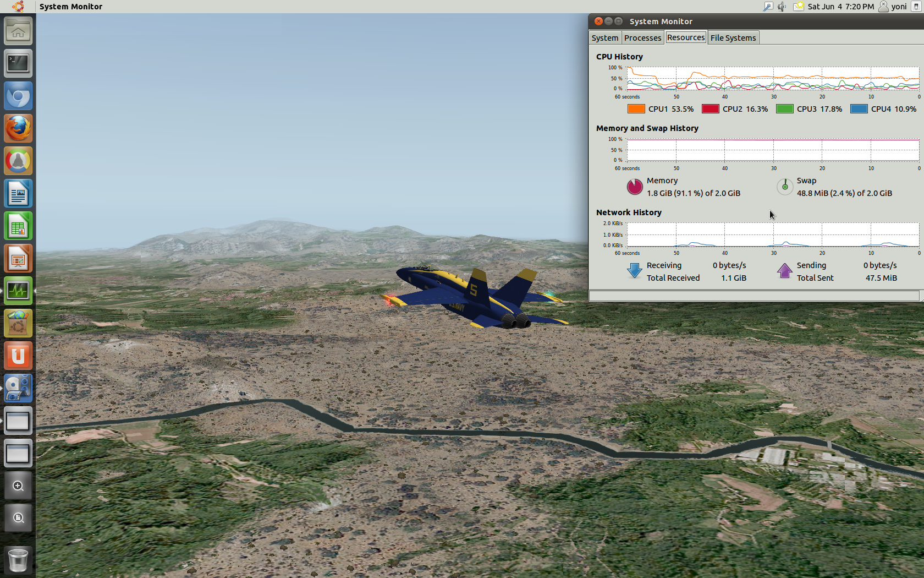Click the System Monitor launcher icon
Image resolution: width=924 pixels, height=578 pixels.
coord(18,291)
